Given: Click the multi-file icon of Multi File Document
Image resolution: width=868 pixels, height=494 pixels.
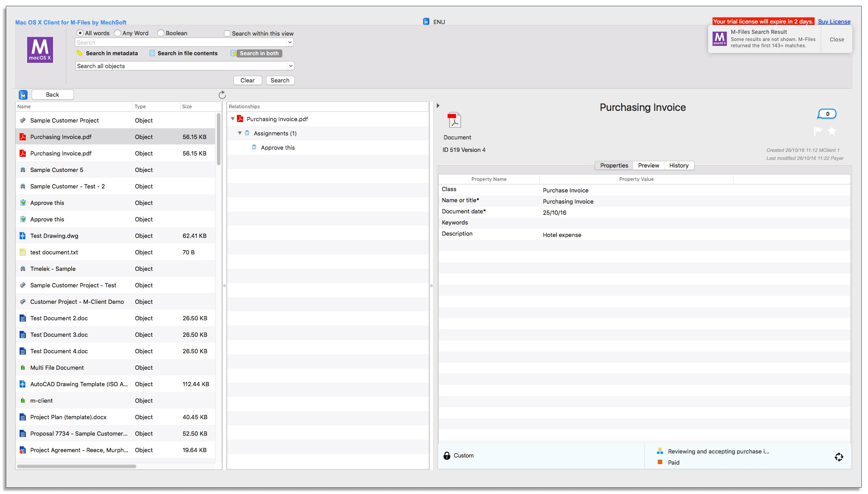Looking at the screenshot, I should click(23, 368).
